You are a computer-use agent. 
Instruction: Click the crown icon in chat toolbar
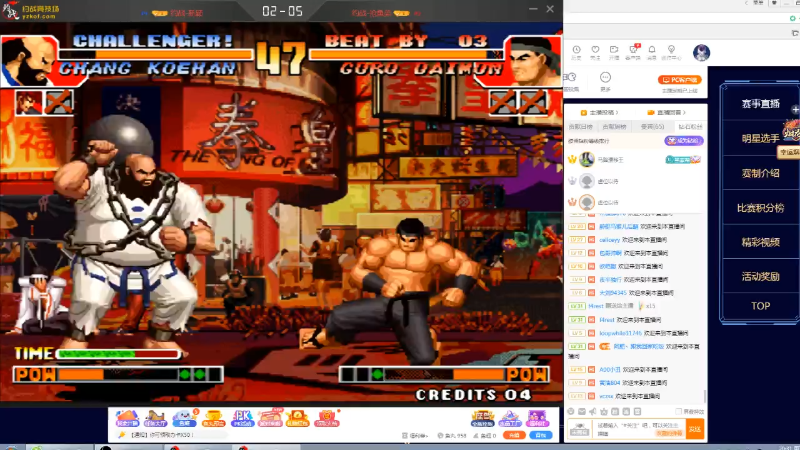pyautogui.click(x=604, y=411)
